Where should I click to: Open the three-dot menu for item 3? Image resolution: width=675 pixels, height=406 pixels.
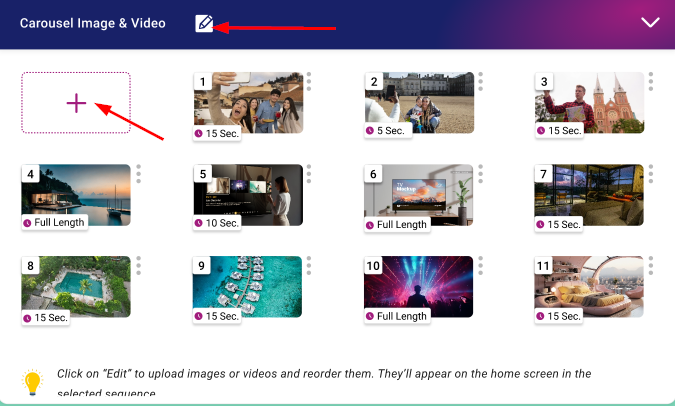651,81
